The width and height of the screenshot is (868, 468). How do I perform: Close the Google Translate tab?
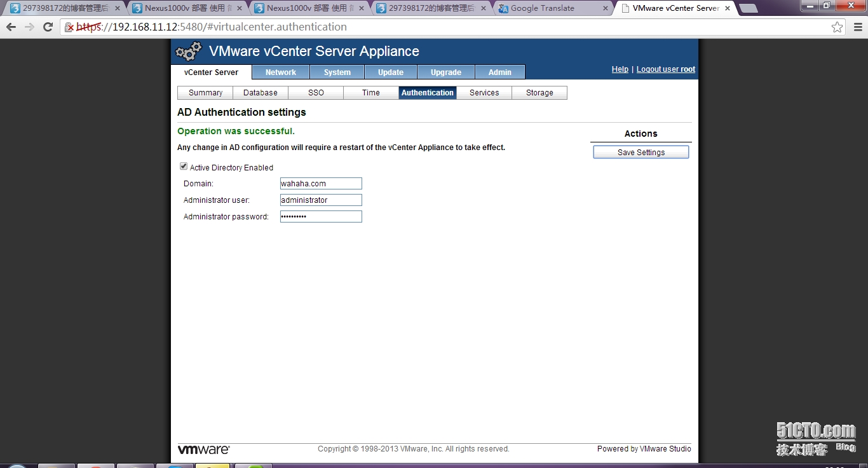pyautogui.click(x=605, y=8)
